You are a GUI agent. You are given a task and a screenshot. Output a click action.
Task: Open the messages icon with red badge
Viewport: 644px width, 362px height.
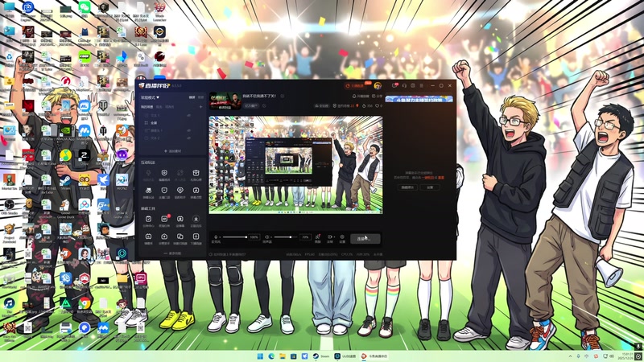click(394, 85)
